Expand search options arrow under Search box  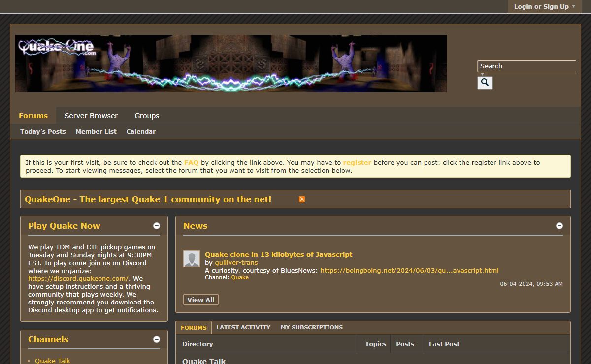click(482, 74)
